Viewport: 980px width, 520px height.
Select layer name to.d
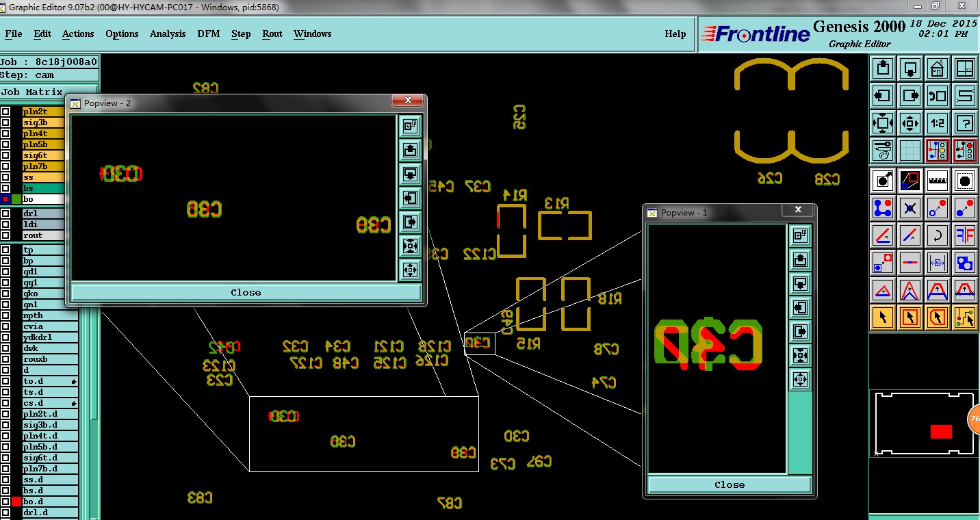point(51,381)
